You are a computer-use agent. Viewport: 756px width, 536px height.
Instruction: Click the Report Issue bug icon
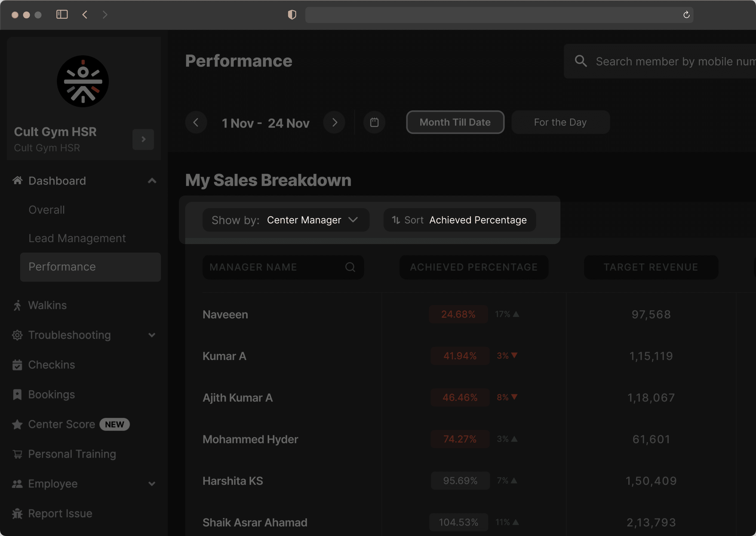(x=17, y=514)
